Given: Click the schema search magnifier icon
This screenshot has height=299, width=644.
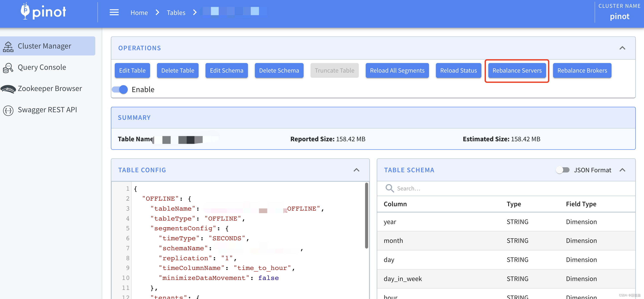Looking at the screenshot, I should [389, 188].
